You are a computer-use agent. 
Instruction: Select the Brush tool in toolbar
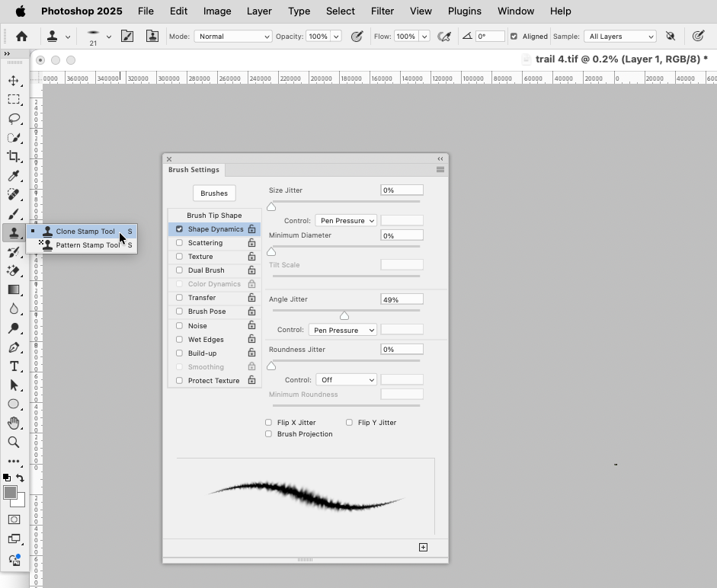tap(14, 213)
